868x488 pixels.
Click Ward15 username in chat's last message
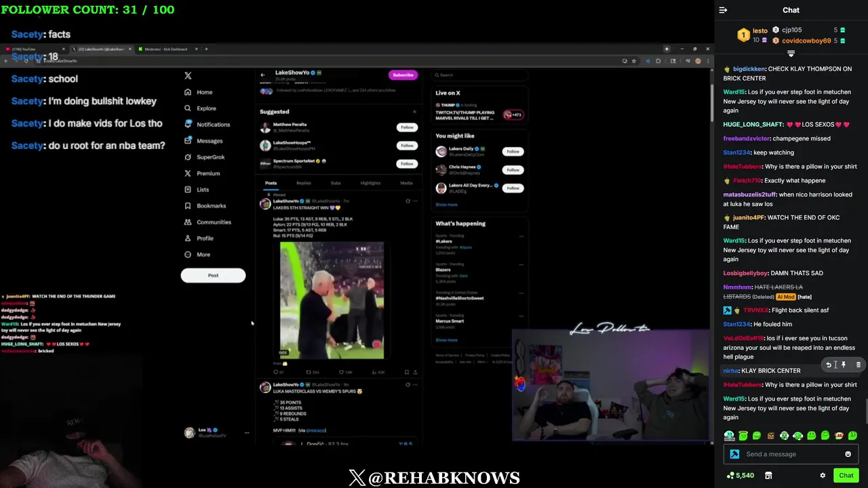(734, 399)
